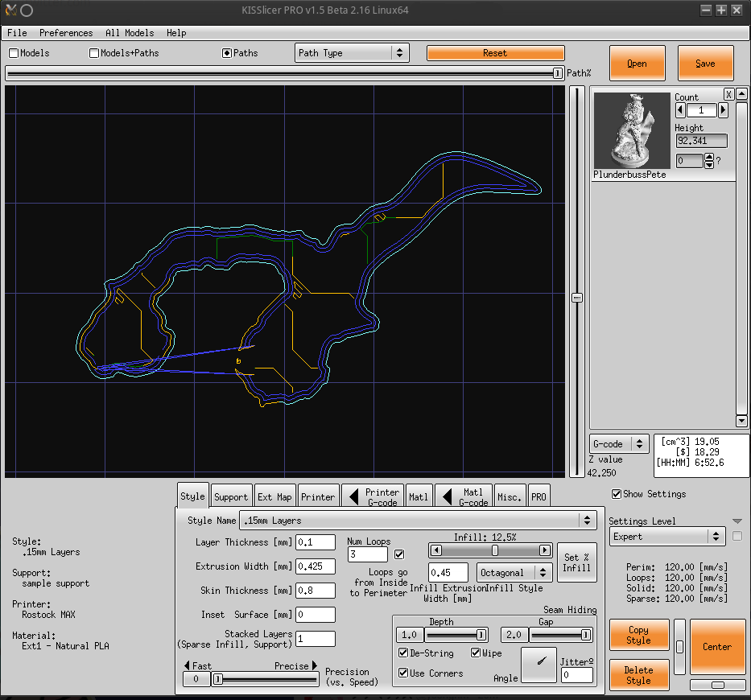751x700 pixels.
Task: Click the Infill slider right arrow
Action: pos(545,550)
